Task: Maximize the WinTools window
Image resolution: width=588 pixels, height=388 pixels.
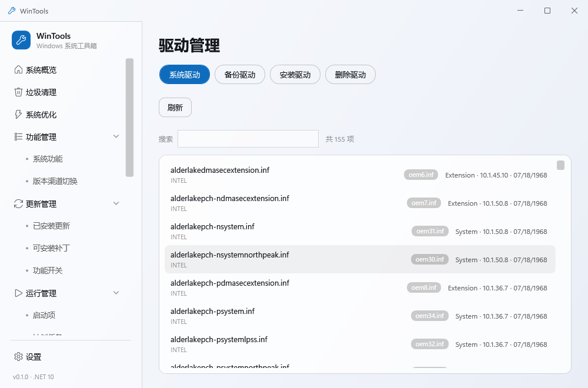Action: [547, 11]
